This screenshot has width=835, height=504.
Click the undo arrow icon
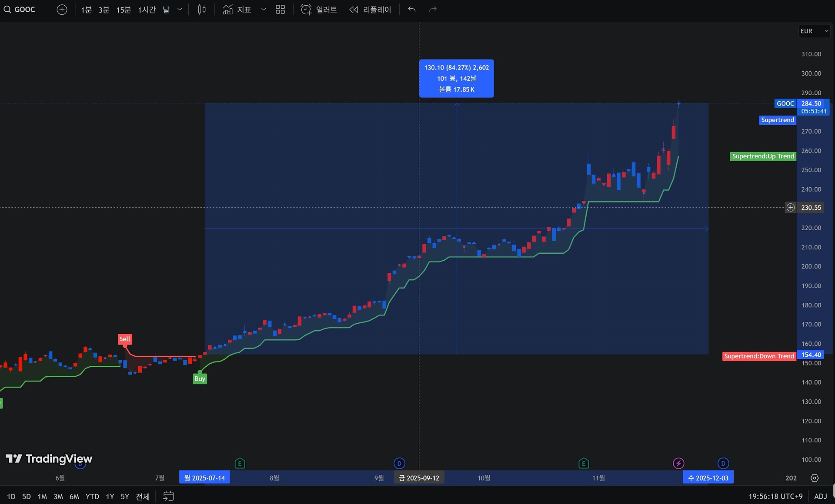tap(412, 10)
